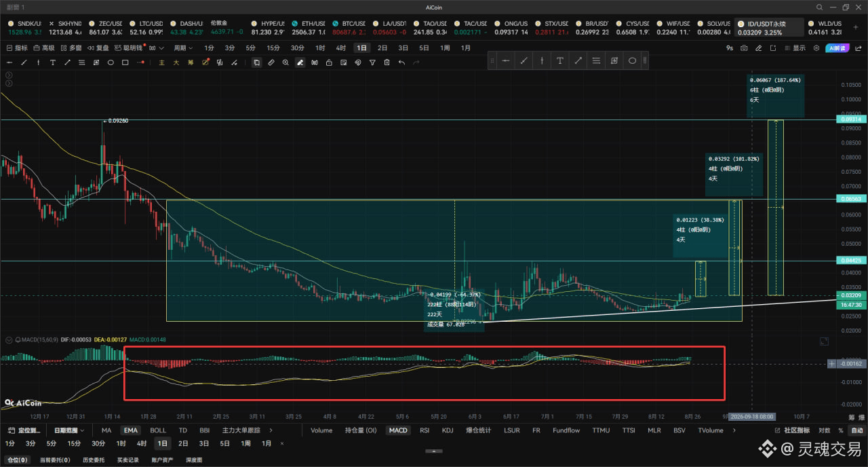Toggle the MA main indicator
The image size is (868, 467).
(106, 430)
